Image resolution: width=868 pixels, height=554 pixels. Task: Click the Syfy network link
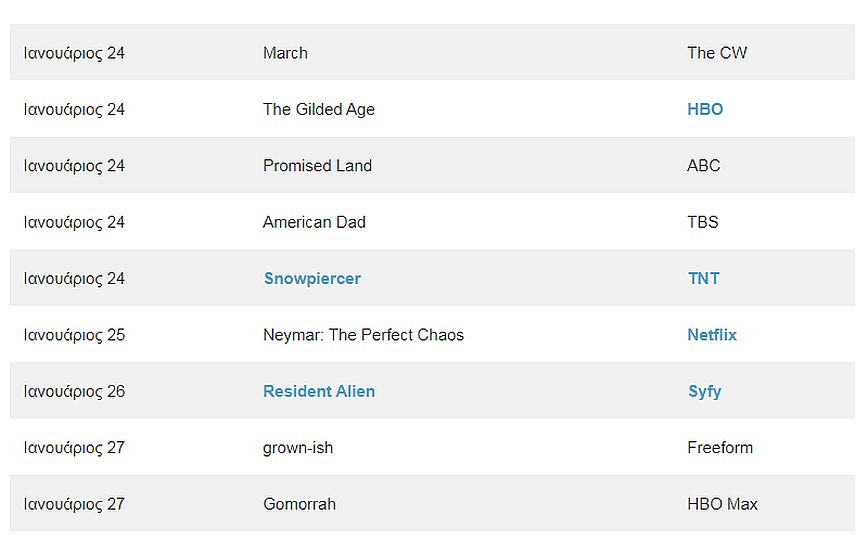pyautogui.click(x=704, y=392)
